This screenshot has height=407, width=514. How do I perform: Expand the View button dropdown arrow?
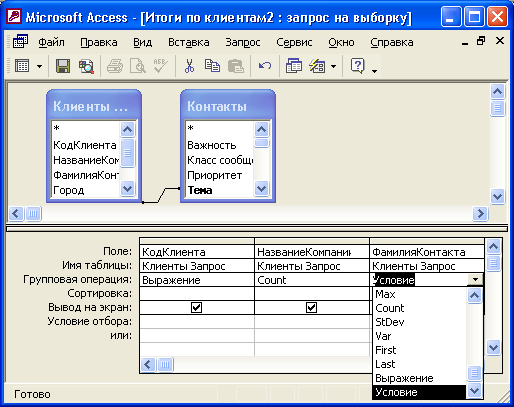39,66
